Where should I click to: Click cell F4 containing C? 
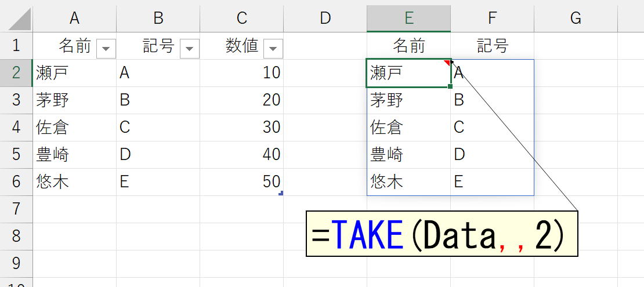pos(493,128)
